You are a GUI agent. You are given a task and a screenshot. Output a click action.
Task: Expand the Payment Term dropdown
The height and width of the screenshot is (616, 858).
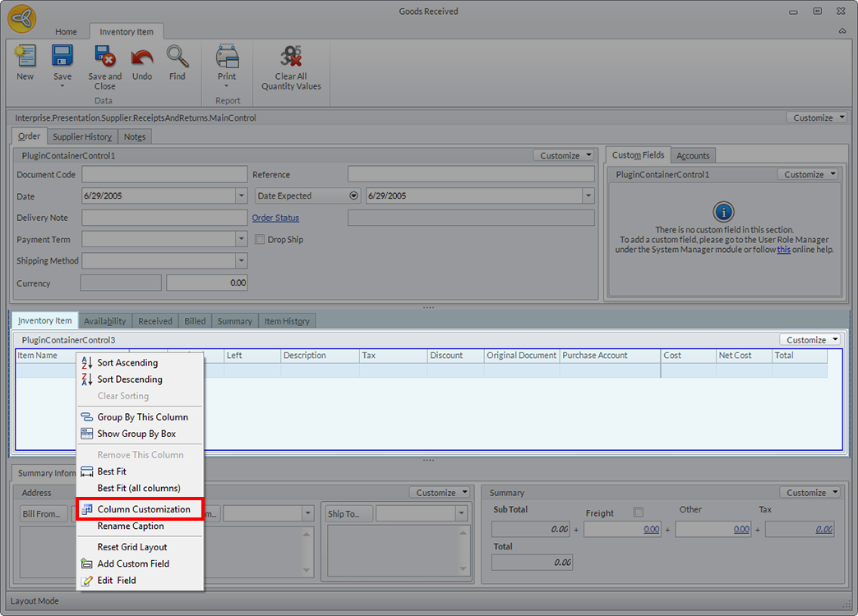[241, 240]
